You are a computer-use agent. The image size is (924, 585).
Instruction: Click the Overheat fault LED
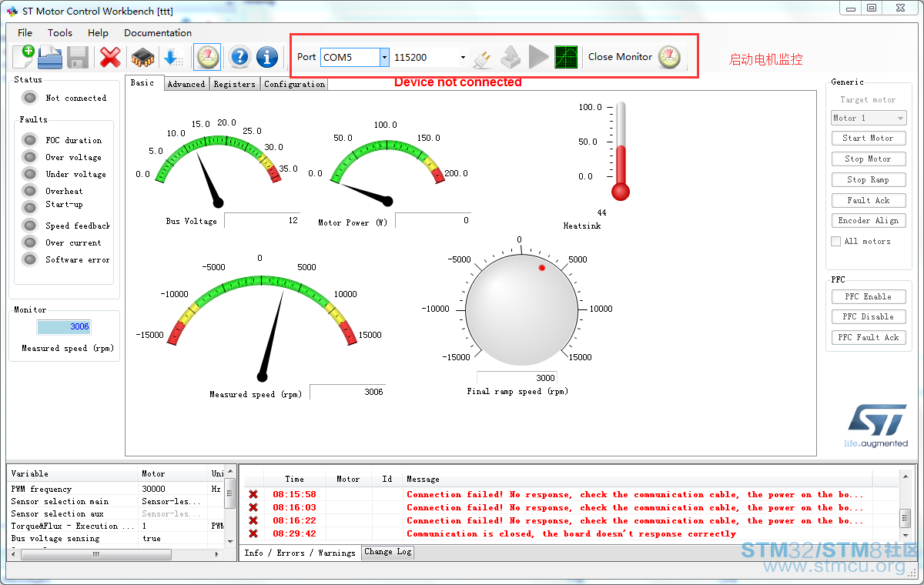coord(30,191)
